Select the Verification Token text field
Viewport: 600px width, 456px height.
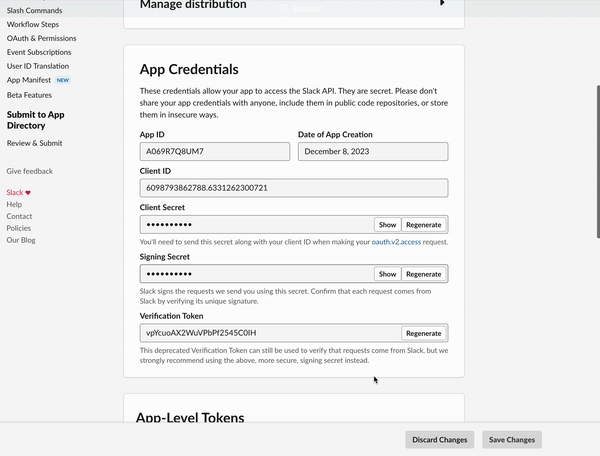pos(270,333)
